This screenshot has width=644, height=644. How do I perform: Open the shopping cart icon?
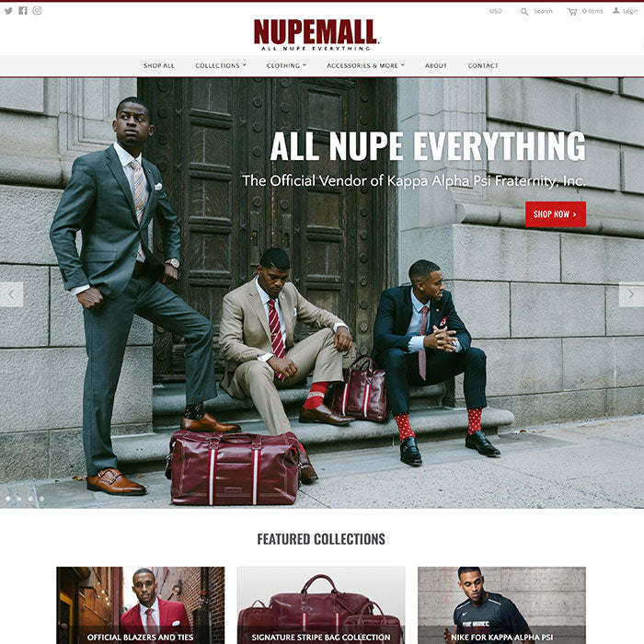(572, 12)
